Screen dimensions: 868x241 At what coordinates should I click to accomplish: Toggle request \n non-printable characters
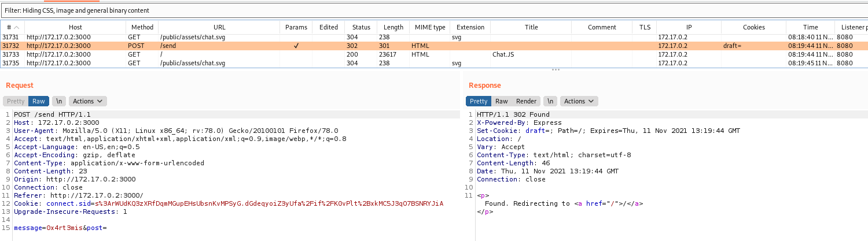coord(58,101)
